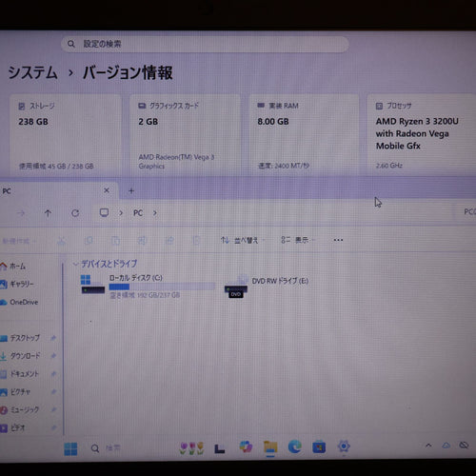476x476 pixels.
Task: Unpin ダウンロード using its pin icon
Action: coord(53,356)
